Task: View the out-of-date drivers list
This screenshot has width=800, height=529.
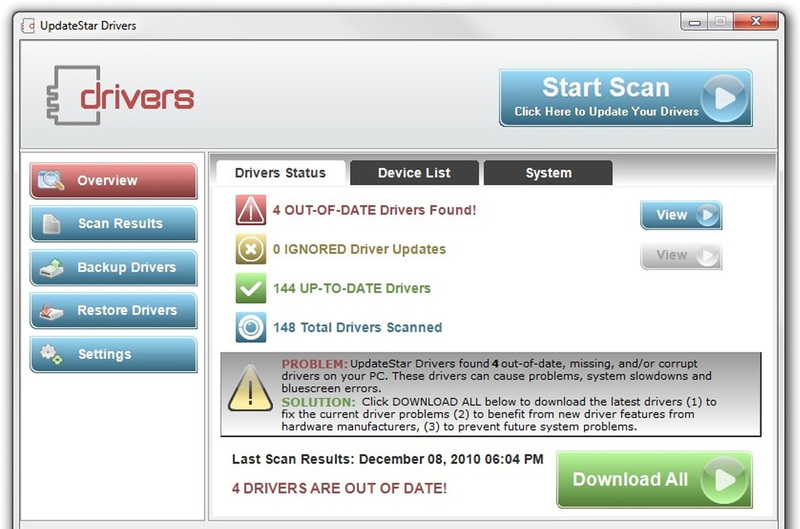Action: tap(681, 215)
